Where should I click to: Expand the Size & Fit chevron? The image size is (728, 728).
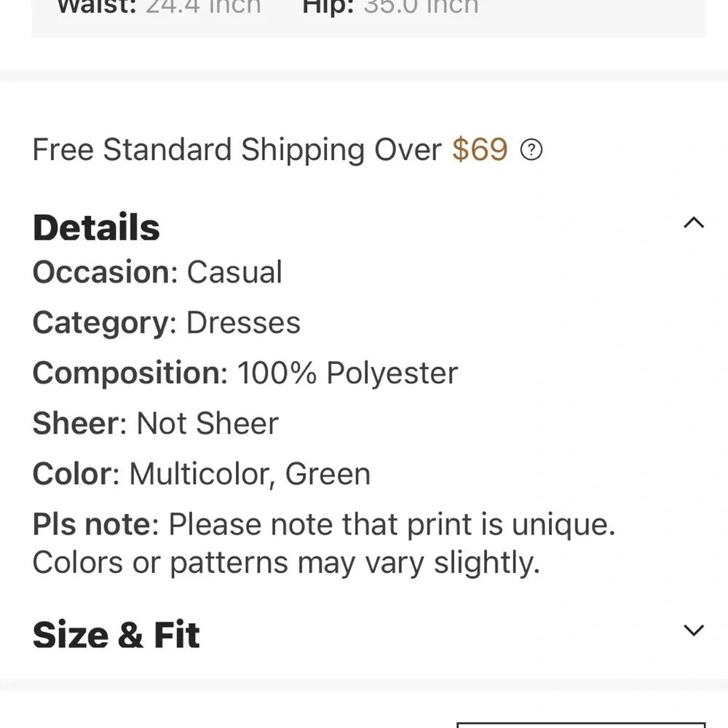click(694, 630)
